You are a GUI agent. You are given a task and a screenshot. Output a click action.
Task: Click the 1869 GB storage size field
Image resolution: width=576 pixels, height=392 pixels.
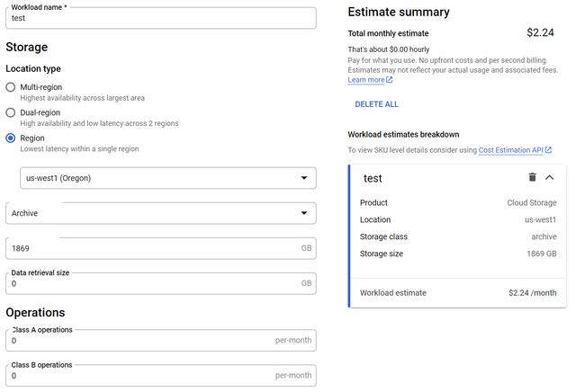tap(161, 248)
